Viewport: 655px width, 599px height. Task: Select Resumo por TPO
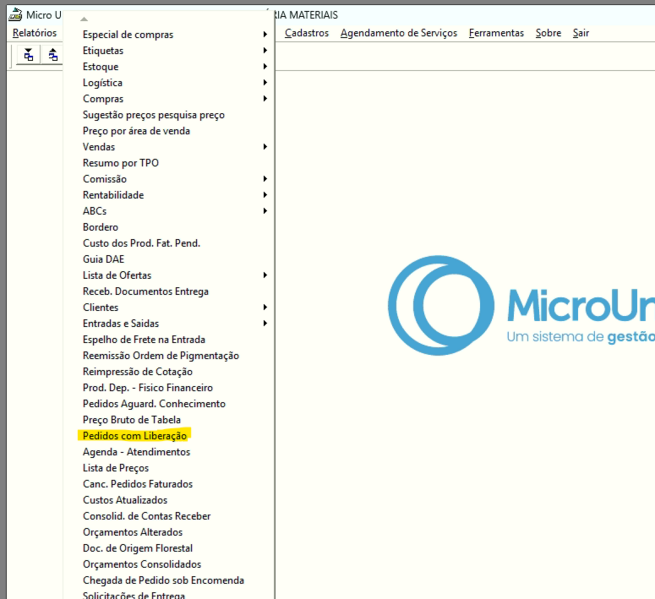tap(169, 163)
